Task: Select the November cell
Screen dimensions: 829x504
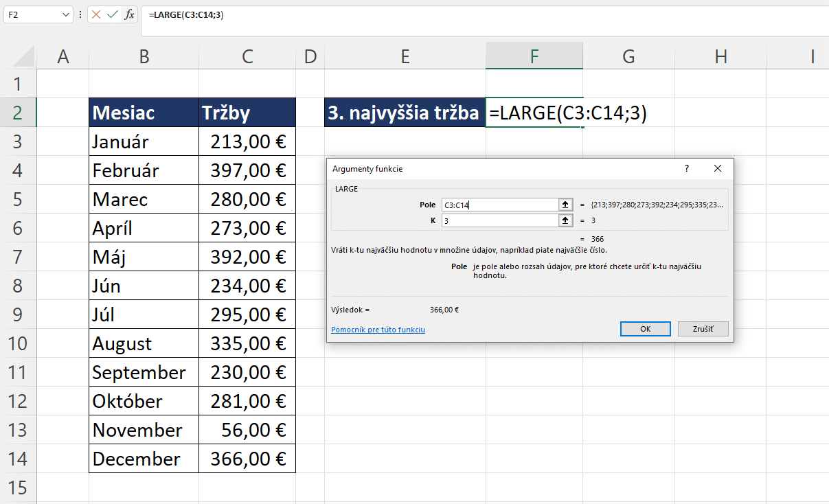Action: [144, 430]
